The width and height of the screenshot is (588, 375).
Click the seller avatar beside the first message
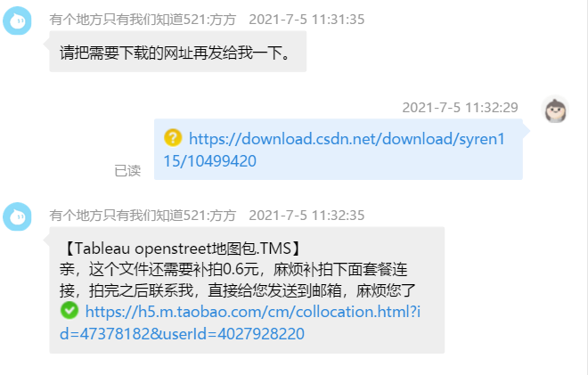(17, 21)
